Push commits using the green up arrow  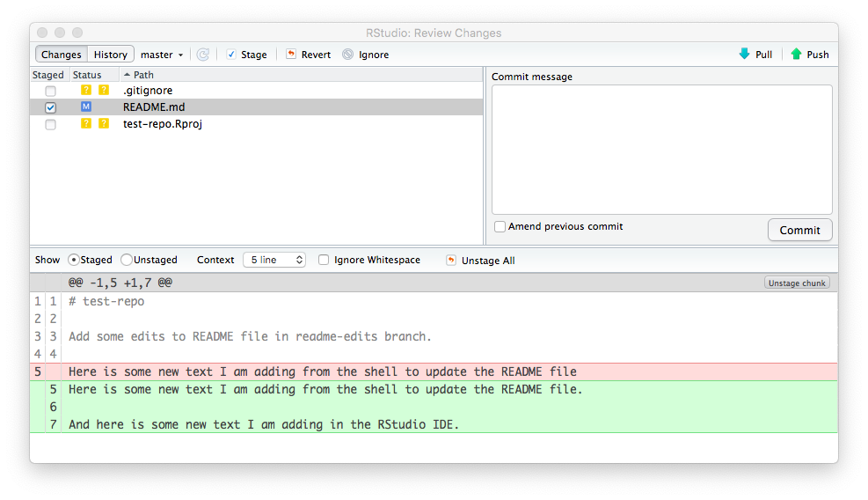click(x=796, y=55)
